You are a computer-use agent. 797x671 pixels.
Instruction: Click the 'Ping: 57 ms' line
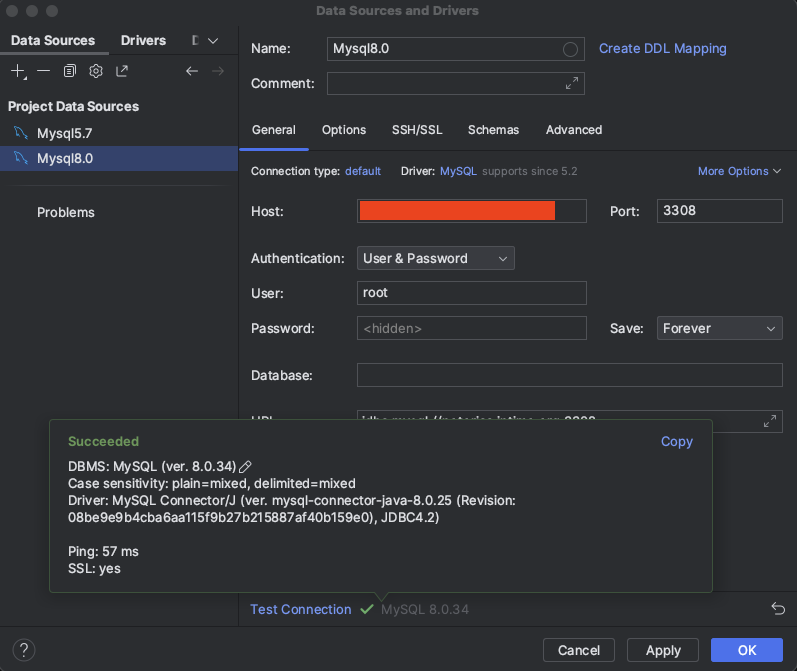103,552
